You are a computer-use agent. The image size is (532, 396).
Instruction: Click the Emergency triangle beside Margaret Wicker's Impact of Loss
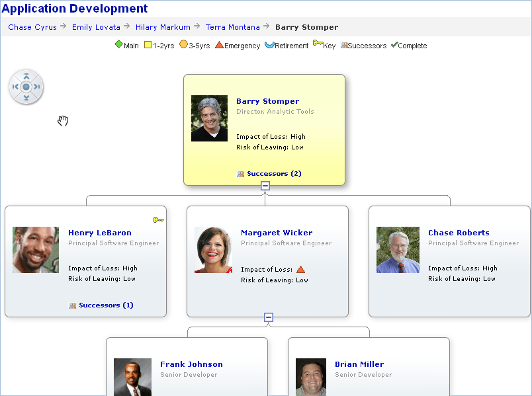click(x=302, y=268)
